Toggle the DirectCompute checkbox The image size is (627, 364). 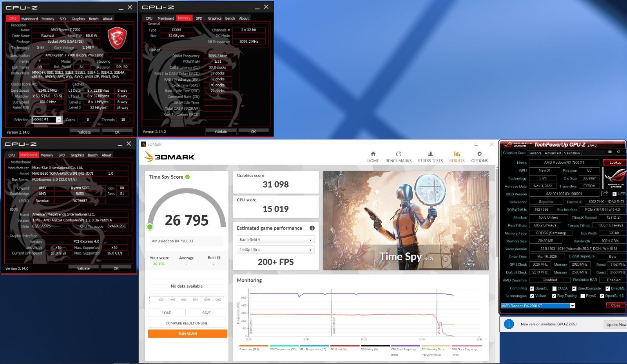574,288
